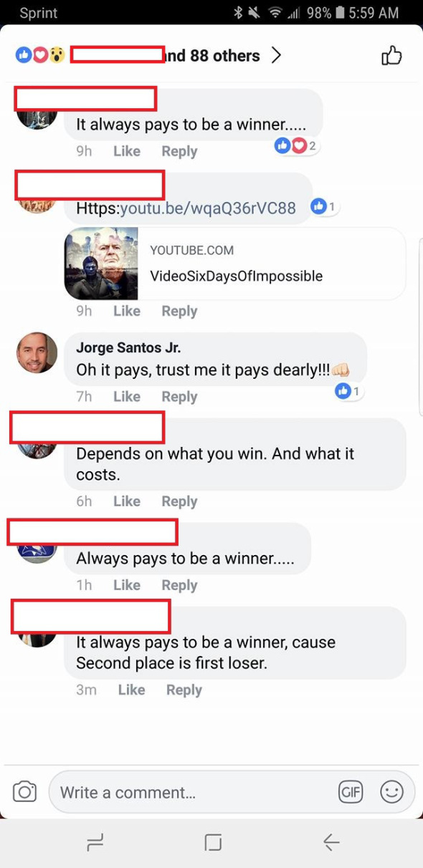This screenshot has width=423, height=868.
Task: Like the 'Oh it pays, trust me' comment
Action: tap(127, 397)
